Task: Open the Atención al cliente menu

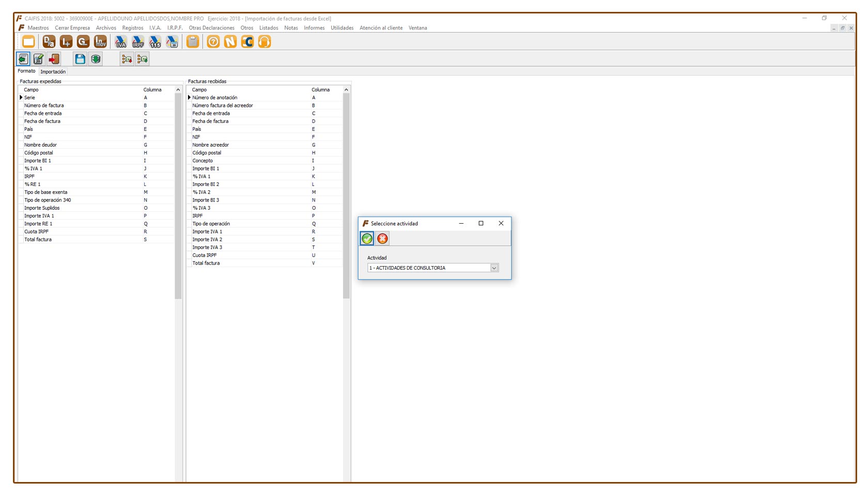Action: [x=381, y=28]
